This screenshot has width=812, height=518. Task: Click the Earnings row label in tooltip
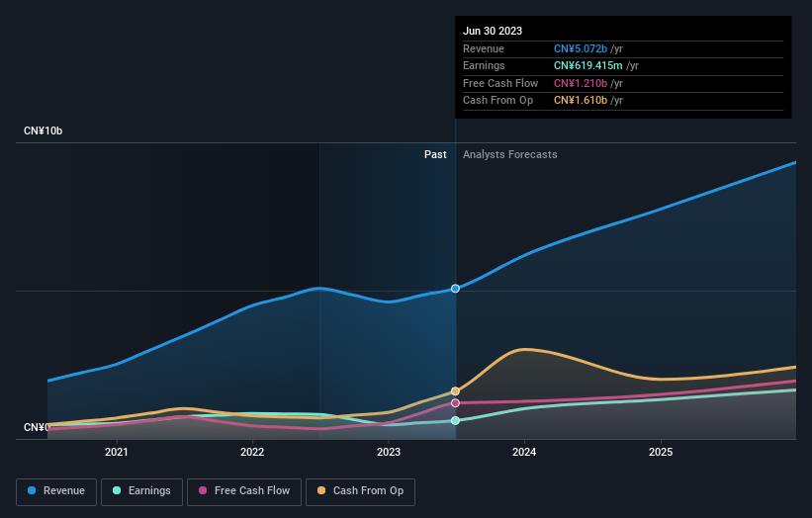click(x=484, y=65)
